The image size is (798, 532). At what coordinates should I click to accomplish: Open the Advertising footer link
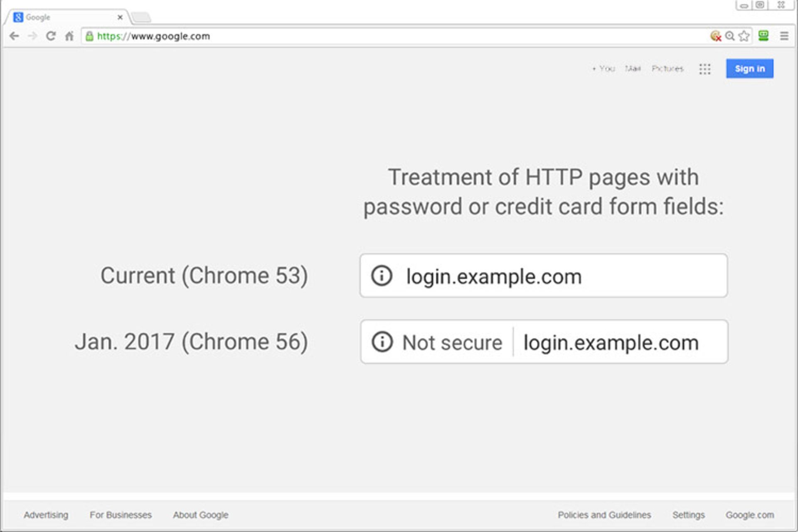pos(46,515)
